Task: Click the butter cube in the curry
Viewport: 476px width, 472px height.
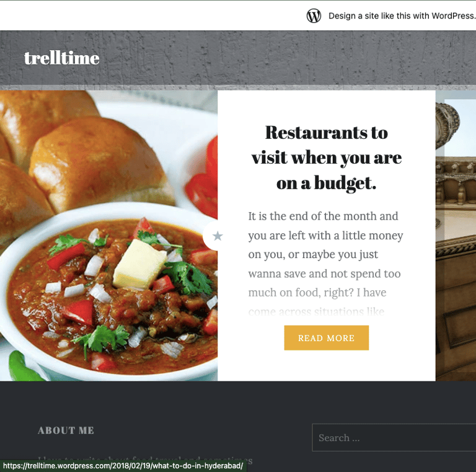Action: pyautogui.click(x=139, y=264)
